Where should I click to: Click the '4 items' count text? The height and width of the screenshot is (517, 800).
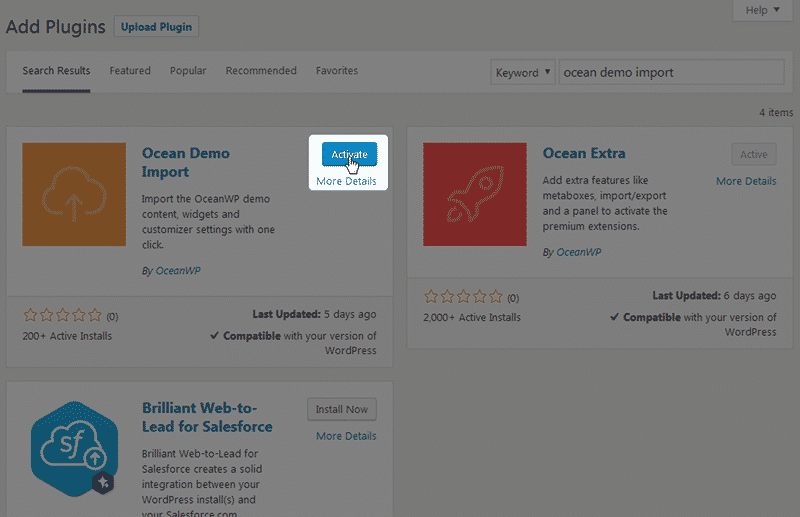point(776,113)
